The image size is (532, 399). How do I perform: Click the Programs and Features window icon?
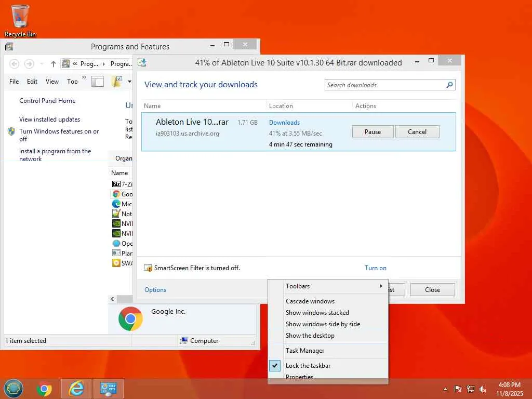(9, 46)
